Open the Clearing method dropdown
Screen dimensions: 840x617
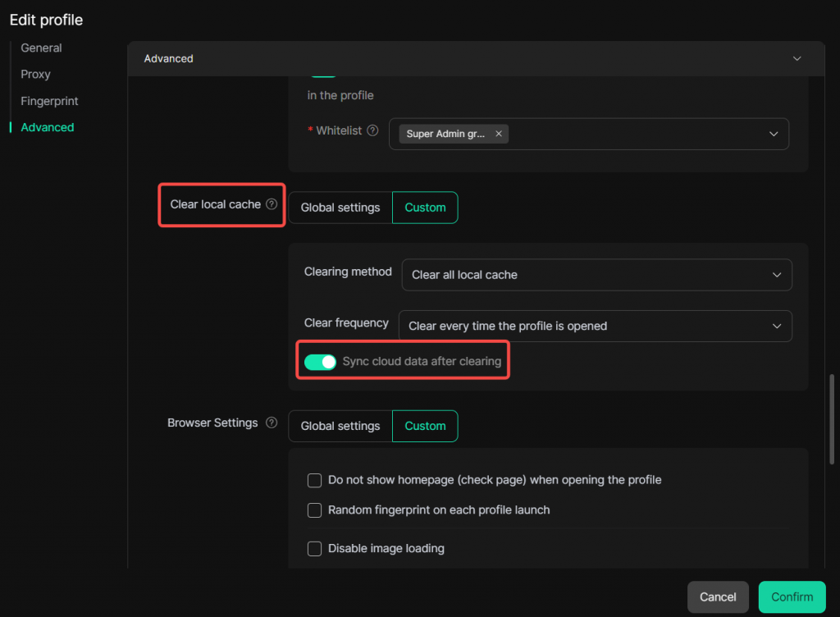[x=596, y=275]
